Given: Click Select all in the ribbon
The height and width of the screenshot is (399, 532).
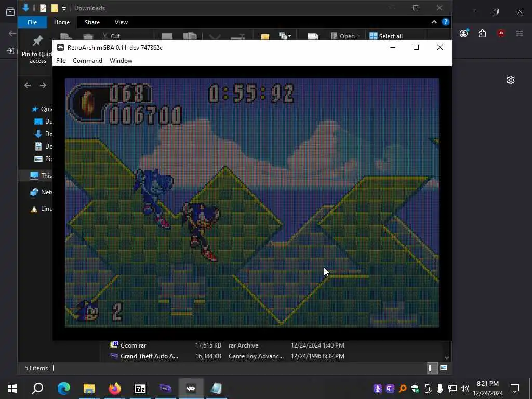Looking at the screenshot, I should pyautogui.click(x=386, y=36).
